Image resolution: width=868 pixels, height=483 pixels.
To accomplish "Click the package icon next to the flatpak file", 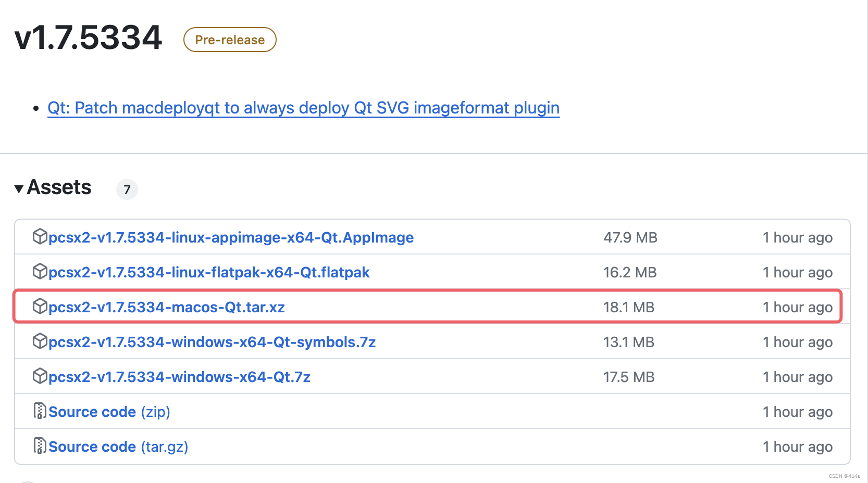I will 40,272.
